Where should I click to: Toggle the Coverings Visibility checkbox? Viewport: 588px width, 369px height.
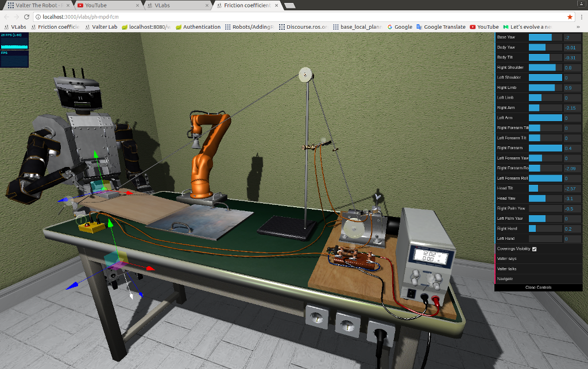[x=534, y=248]
